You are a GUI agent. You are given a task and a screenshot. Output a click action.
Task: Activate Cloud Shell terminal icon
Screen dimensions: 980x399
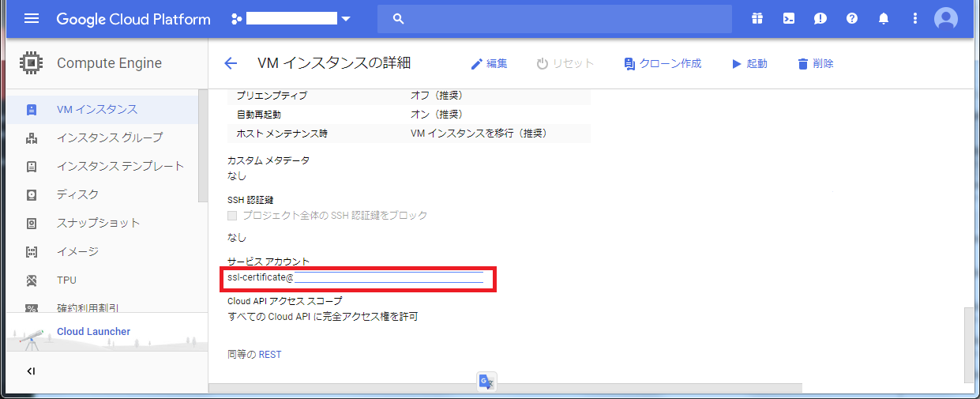tap(789, 18)
